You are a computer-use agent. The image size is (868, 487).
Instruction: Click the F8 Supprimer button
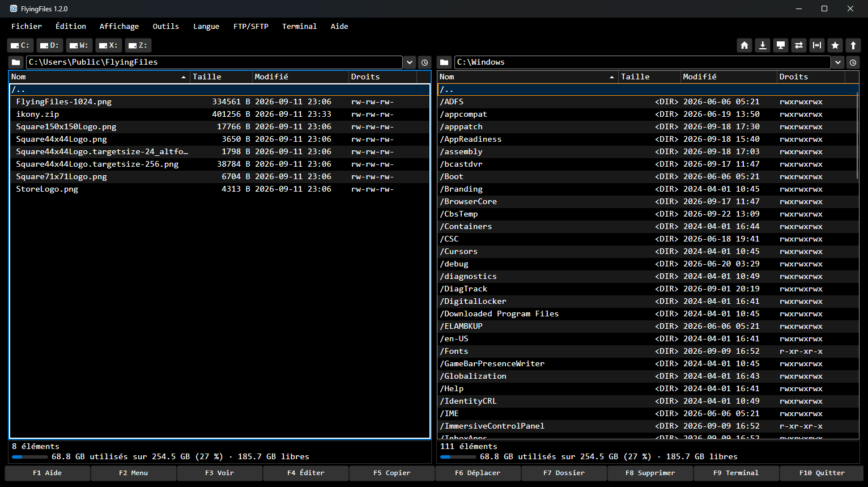tap(650, 473)
